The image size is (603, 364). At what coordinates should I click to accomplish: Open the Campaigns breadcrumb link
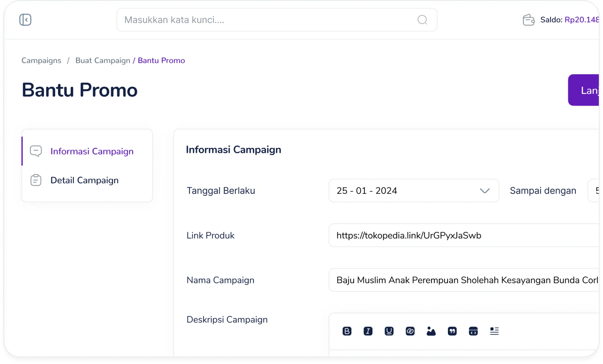pos(41,60)
